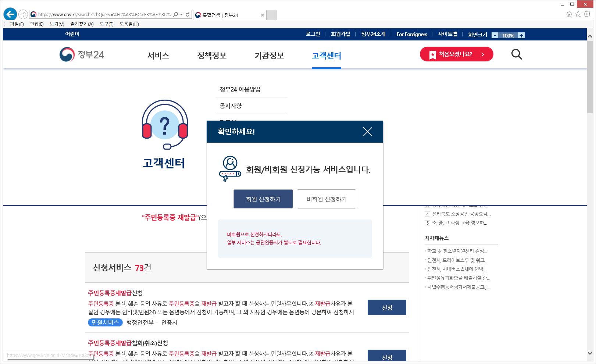This screenshot has height=364, width=596.
Task: Click 신청 button for 주민등록증재발급신청
Action: coord(387,307)
